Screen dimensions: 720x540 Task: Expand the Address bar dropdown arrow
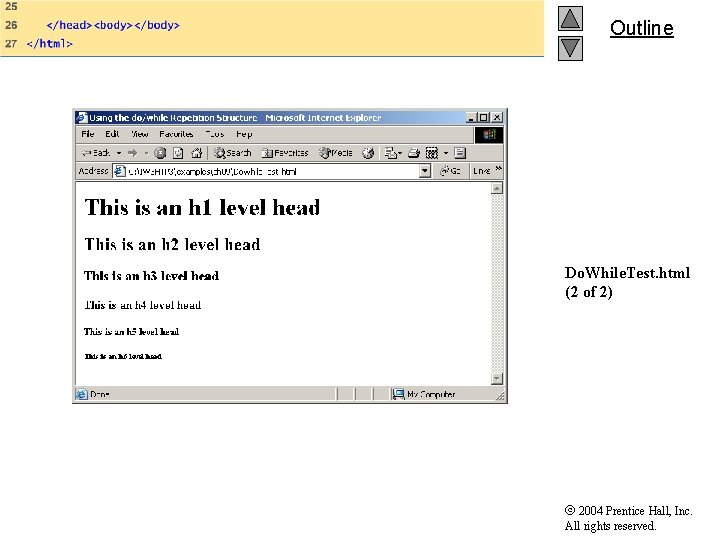(x=425, y=171)
